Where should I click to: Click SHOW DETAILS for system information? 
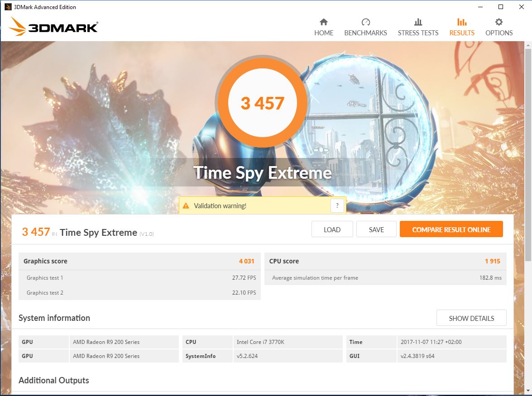(x=471, y=318)
